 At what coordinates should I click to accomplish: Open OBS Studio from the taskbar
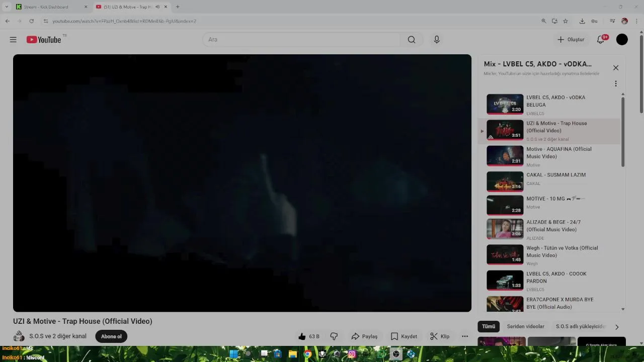(396, 354)
